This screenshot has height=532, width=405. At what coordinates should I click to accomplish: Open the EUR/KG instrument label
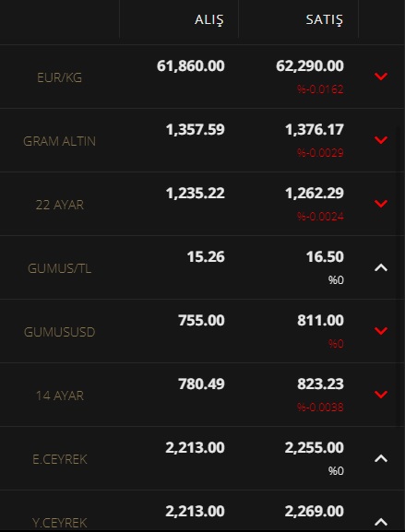pos(59,77)
